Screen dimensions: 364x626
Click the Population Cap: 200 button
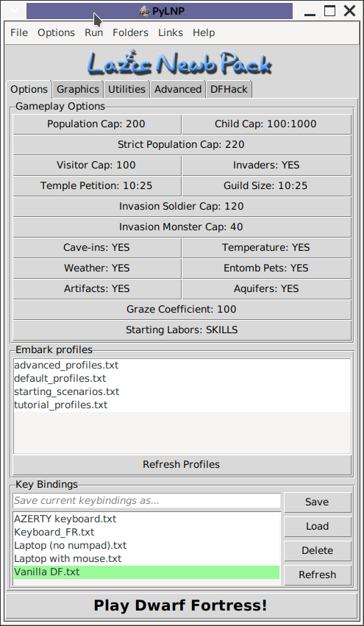(x=96, y=124)
